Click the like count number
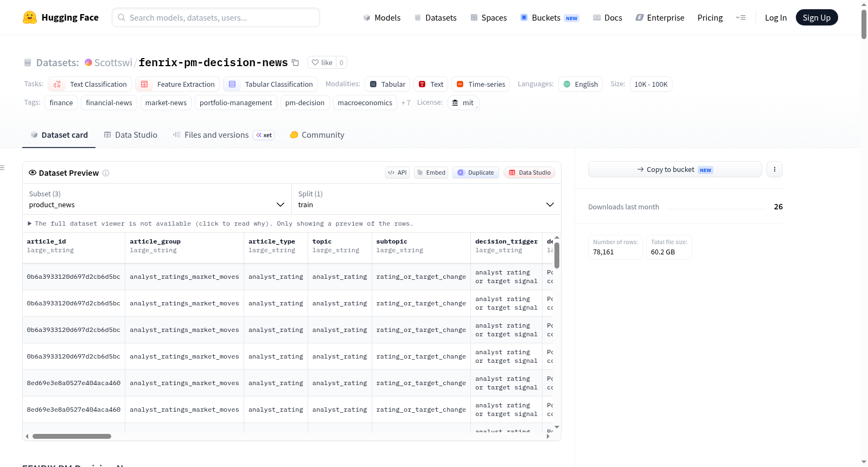Image resolution: width=868 pixels, height=467 pixels. click(341, 62)
